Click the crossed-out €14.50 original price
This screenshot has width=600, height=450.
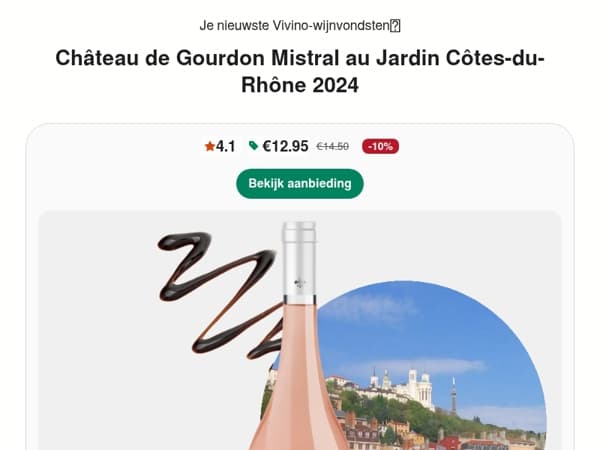pyautogui.click(x=333, y=147)
